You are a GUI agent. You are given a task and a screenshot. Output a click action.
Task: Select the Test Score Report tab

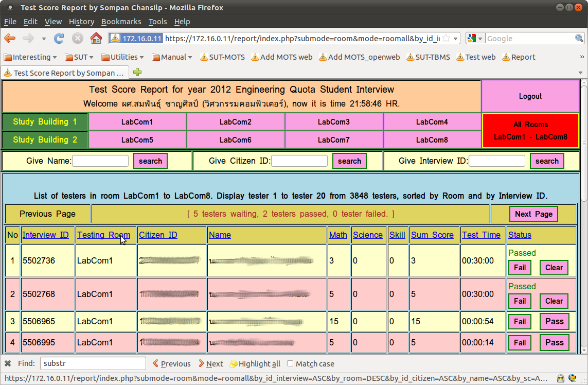64,73
